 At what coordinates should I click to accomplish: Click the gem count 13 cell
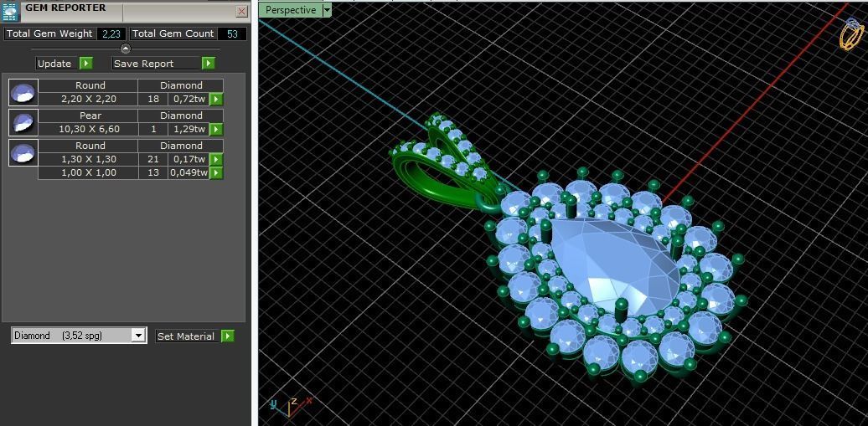click(x=153, y=172)
